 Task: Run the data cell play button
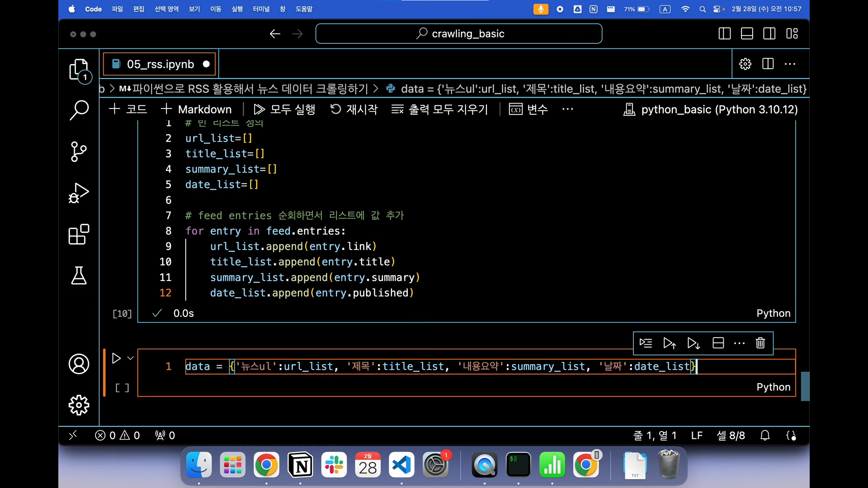pos(116,358)
